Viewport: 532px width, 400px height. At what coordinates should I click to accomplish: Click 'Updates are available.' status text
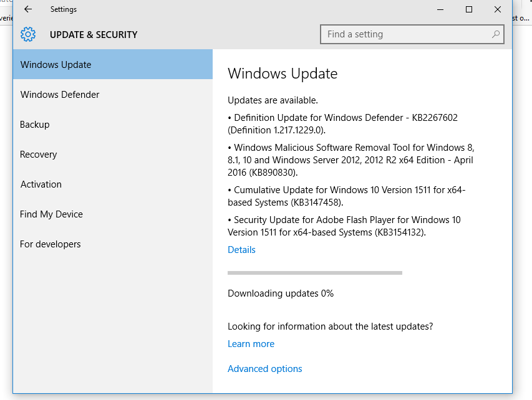coord(273,100)
